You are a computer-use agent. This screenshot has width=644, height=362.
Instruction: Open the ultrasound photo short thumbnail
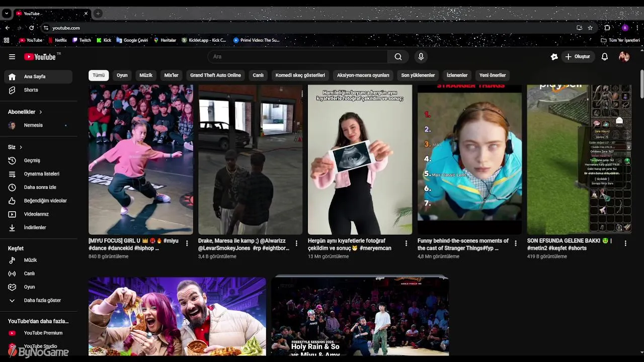(x=360, y=159)
